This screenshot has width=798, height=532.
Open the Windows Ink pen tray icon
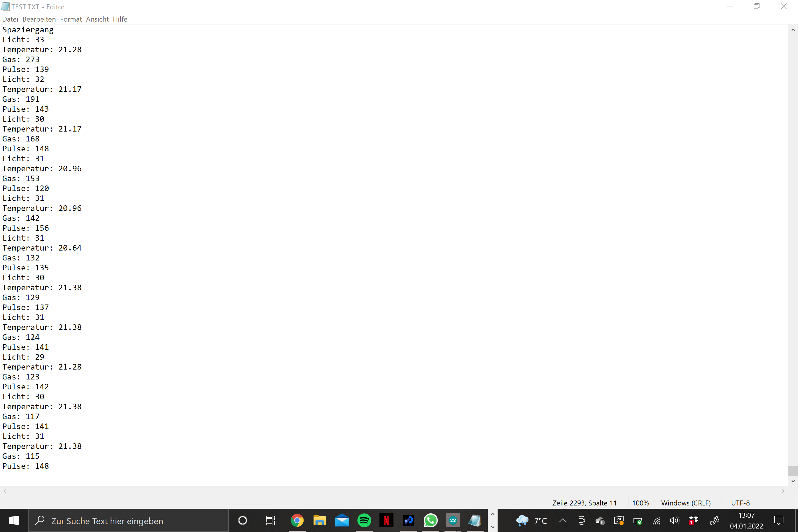715,520
